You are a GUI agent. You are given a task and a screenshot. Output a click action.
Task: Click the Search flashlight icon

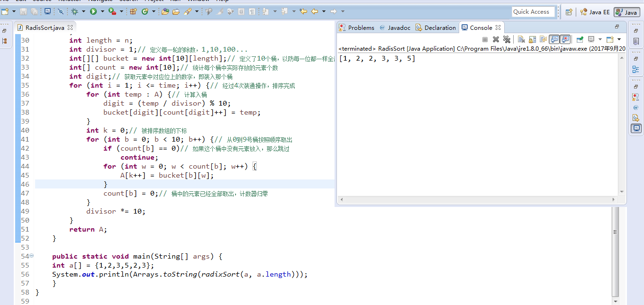point(188,11)
